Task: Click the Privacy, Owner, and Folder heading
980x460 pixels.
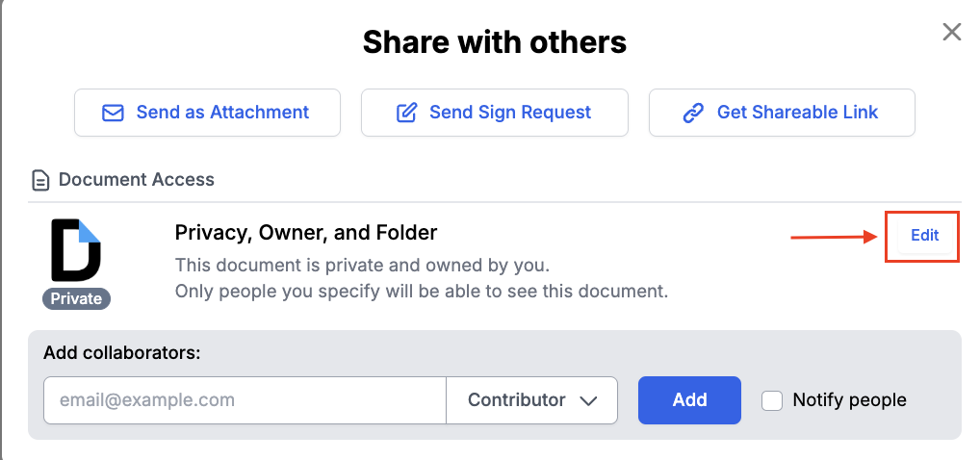Action: point(306,233)
